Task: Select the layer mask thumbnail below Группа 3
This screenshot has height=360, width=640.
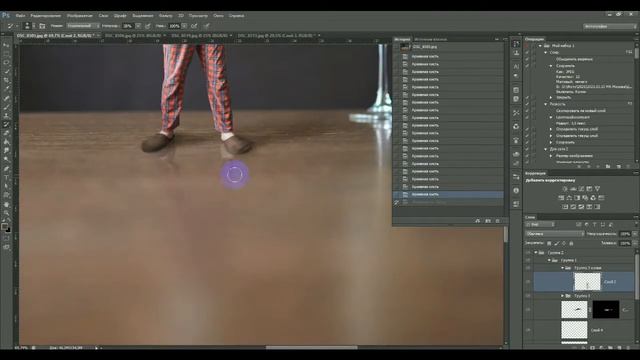Action: click(606, 310)
